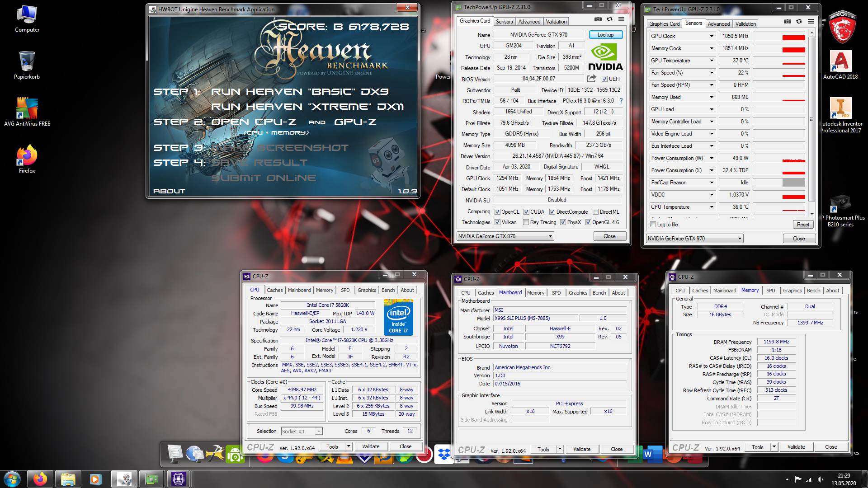Switch to Advanced tab in left GPU-Z window

[x=529, y=21]
